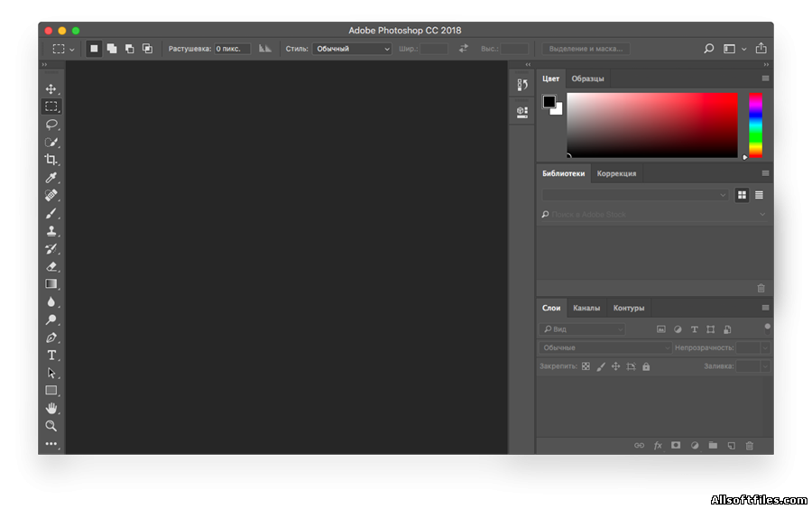Lock layer position

coord(615,366)
